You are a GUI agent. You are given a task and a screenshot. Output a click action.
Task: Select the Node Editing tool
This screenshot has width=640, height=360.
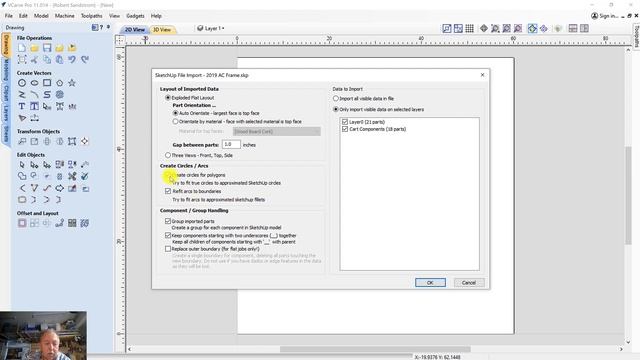tap(34, 164)
